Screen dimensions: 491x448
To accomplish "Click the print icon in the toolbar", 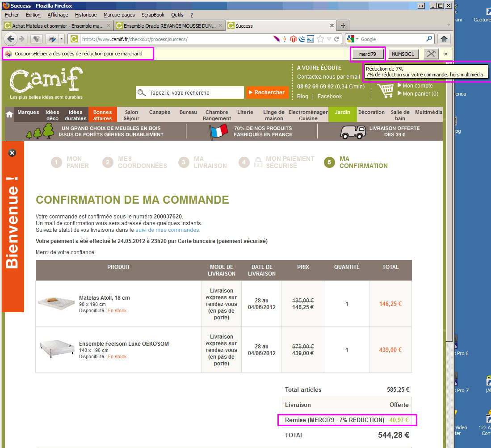I will coord(52,39).
